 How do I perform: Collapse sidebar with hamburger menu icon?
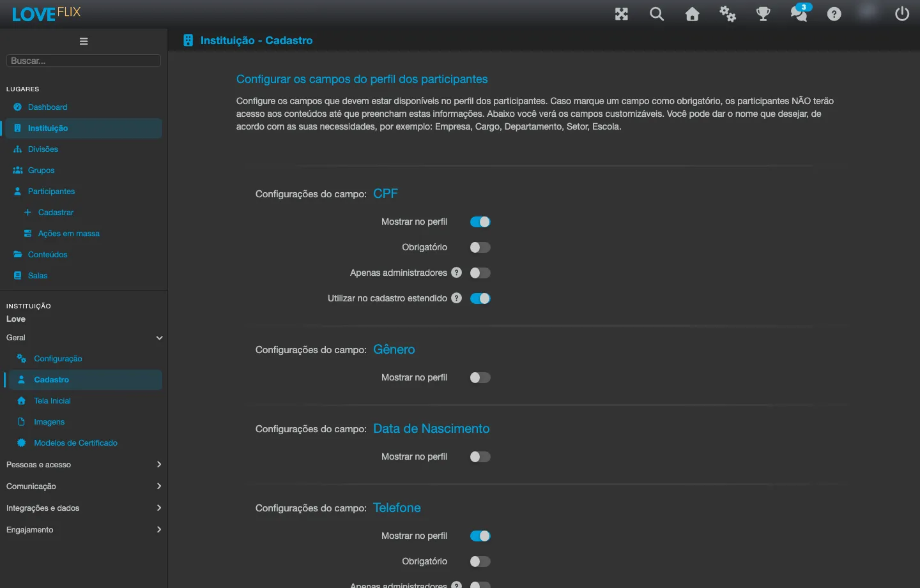(84, 41)
